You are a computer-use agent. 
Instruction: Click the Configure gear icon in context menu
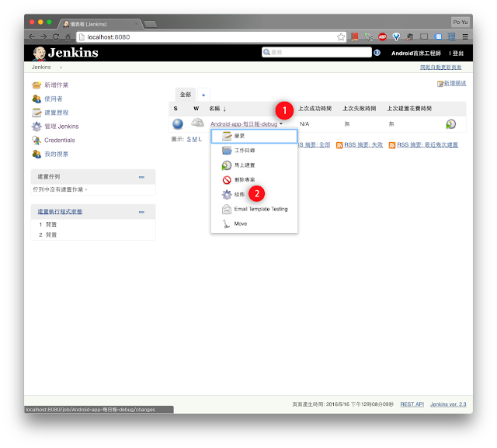pos(227,195)
